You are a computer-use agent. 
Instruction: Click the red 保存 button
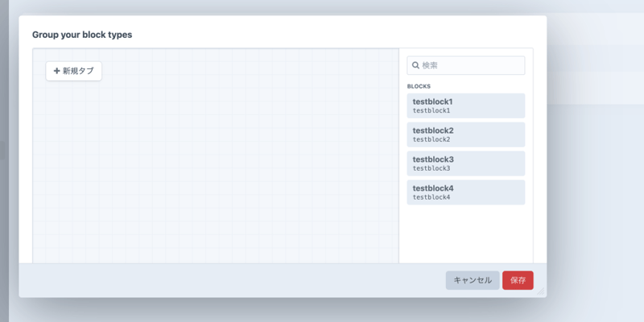(518, 280)
